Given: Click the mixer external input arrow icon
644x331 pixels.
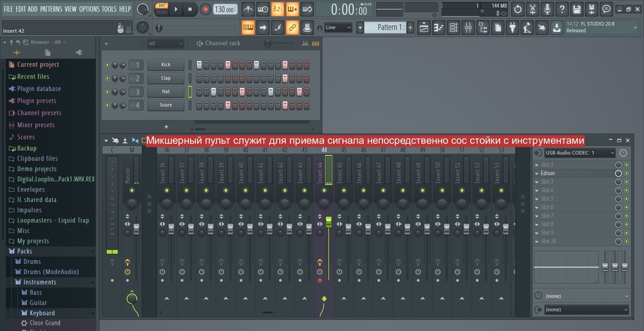Looking at the screenshot, I should pos(538,153).
